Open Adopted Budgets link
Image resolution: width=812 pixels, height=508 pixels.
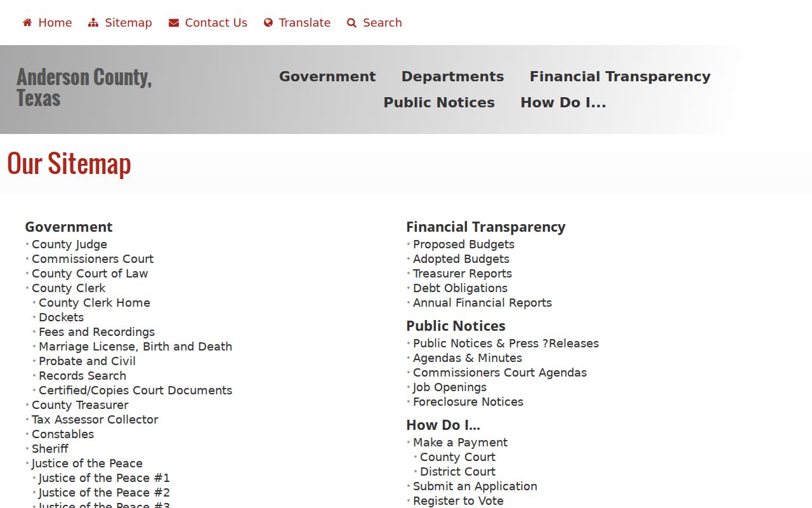pos(461,259)
